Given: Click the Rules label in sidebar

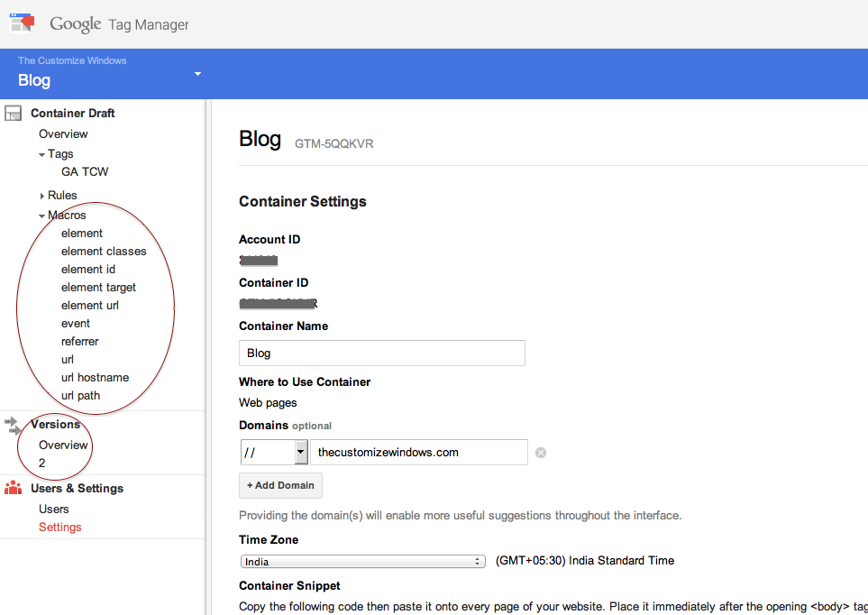Looking at the screenshot, I should coord(62,195).
